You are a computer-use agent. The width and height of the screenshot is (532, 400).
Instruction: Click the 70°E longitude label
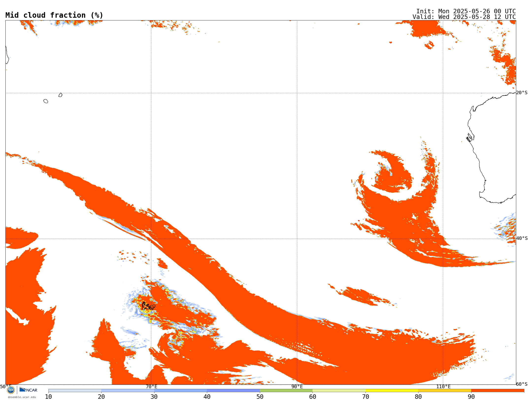click(x=151, y=387)
